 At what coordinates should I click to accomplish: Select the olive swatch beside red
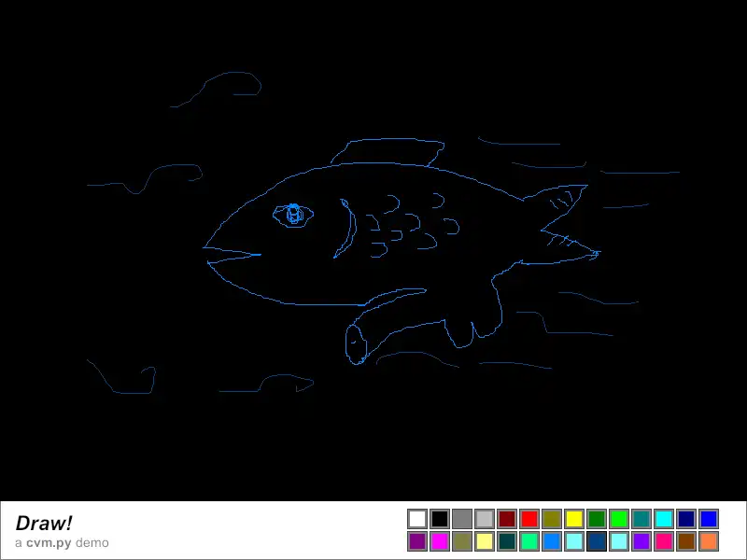[552, 519]
